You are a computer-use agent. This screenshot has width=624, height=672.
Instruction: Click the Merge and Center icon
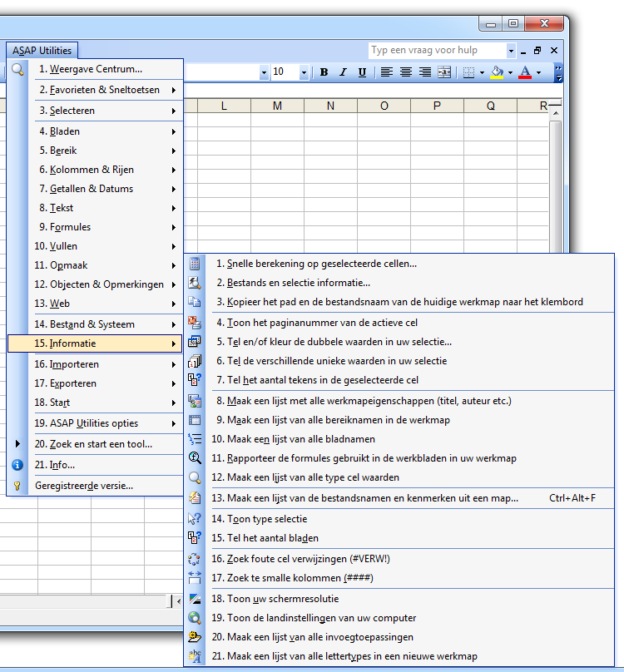click(444, 72)
